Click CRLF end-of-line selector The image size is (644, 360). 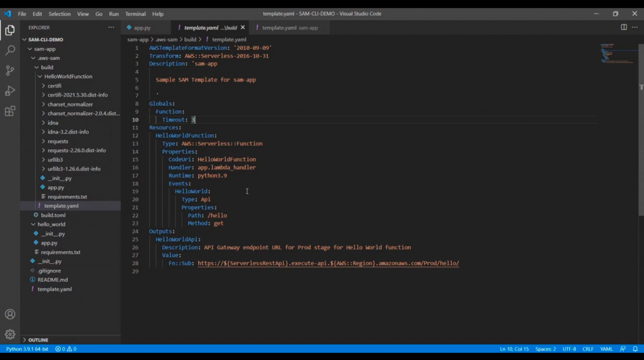tap(588, 349)
